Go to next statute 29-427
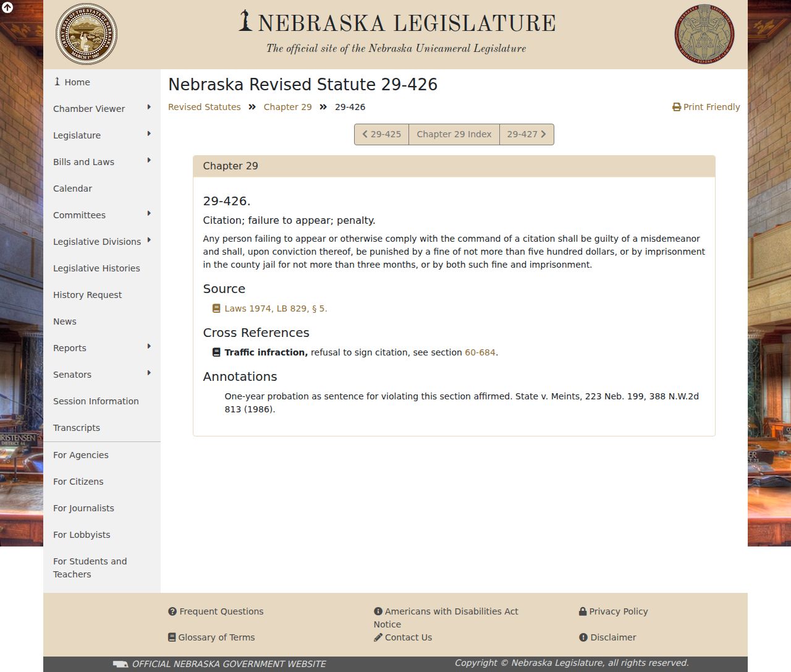 [527, 134]
